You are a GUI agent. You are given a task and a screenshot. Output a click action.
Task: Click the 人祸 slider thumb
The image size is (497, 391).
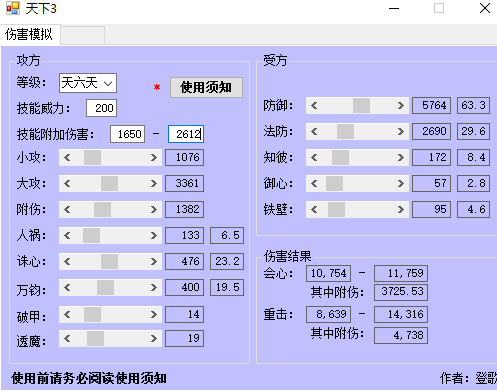pos(91,235)
